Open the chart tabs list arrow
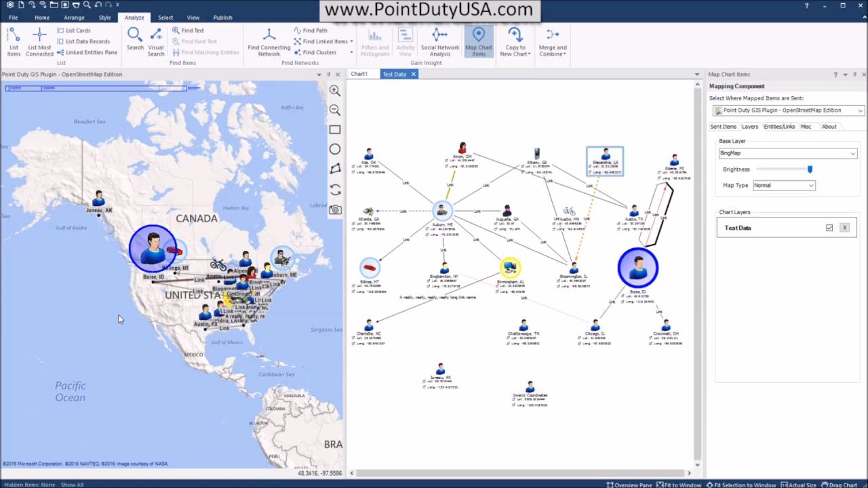The height and width of the screenshot is (488, 868). pos(696,75)
